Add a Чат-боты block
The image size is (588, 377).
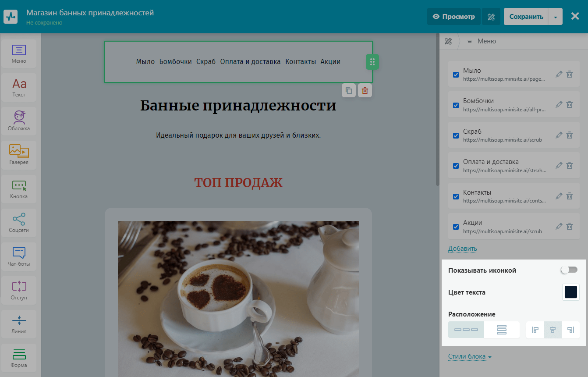(19, 256)
